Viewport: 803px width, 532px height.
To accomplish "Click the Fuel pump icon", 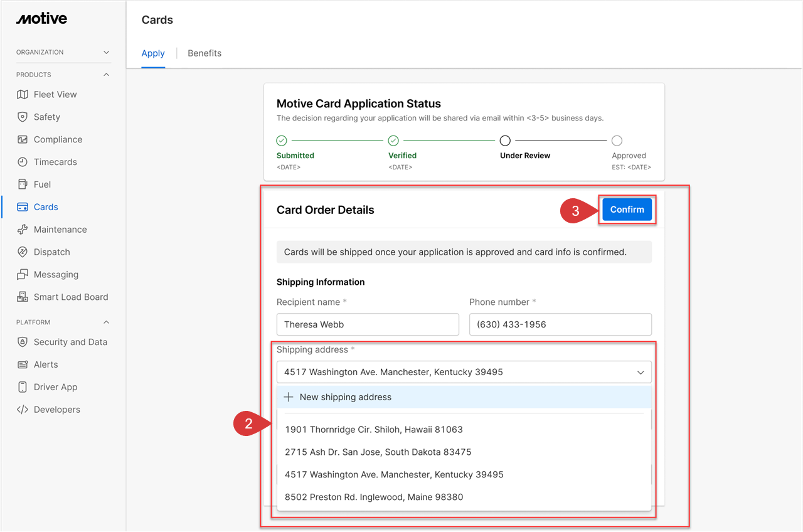I will [23, 184].
